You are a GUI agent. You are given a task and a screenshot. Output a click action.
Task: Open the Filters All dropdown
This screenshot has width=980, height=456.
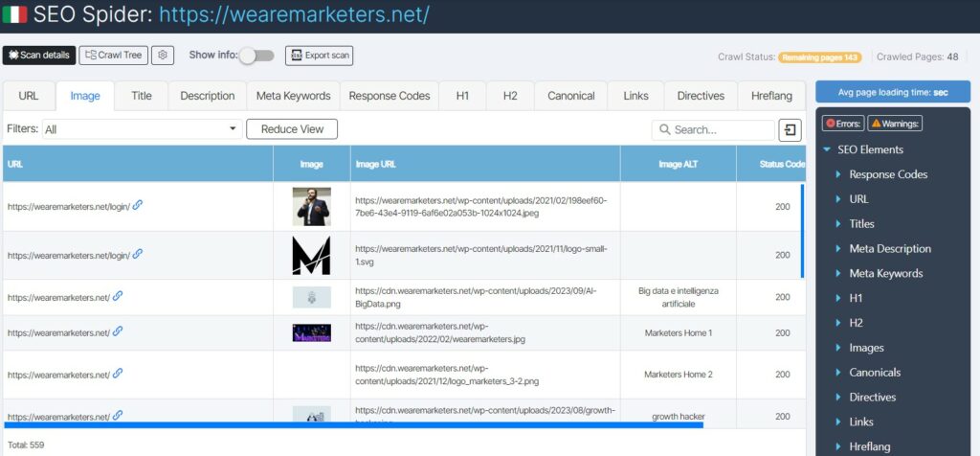click(141, 129)
